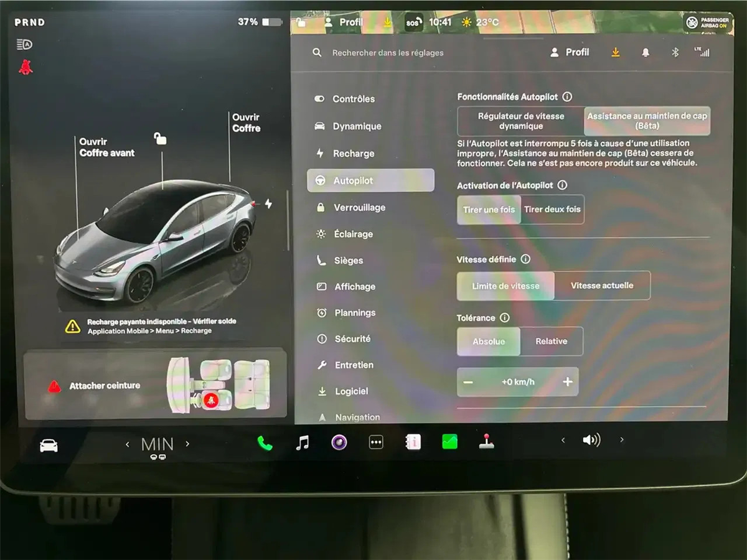Image resolution: width=747 pixels, height=560 pixels.
Task: Decrease speed offset with minus button
Action: coord(469,382)
